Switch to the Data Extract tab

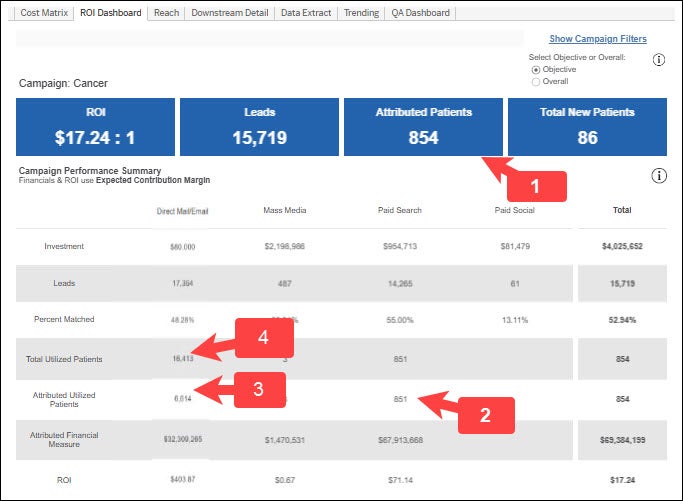coord(305,13)
